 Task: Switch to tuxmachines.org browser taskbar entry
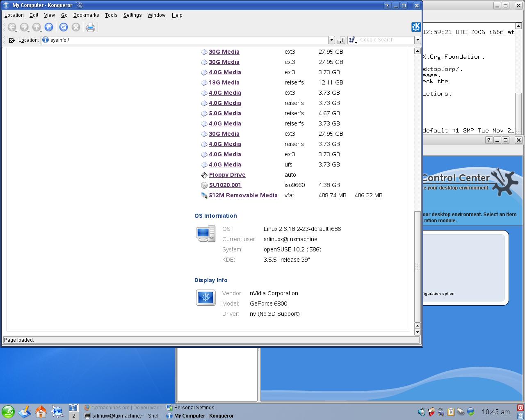point(123,408)
